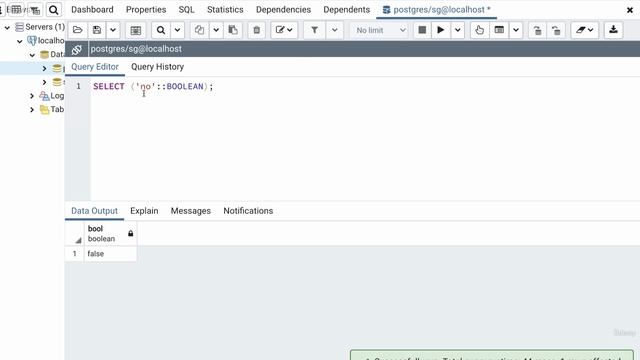Click lock icon on bool column
Image resolution: width=640 pixels, height=360 pixels.
coord(131,233)
